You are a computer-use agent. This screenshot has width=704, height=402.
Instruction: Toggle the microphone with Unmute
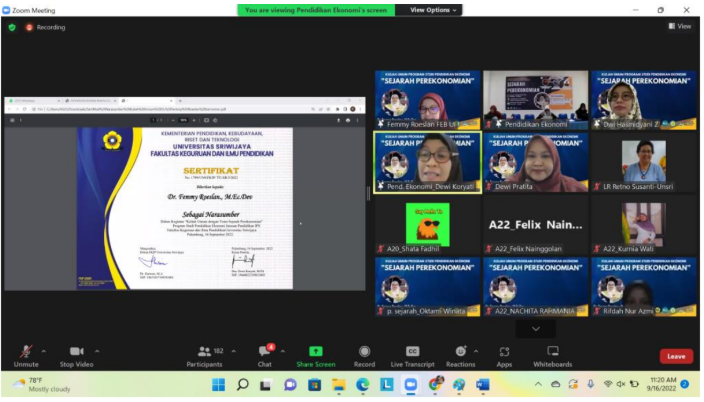(26, 352)
